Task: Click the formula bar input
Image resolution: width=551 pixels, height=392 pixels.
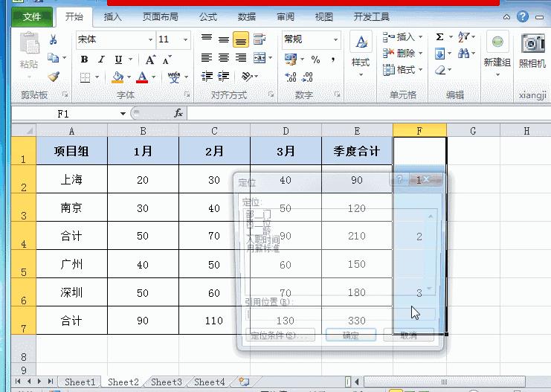Action: tap(369, 114)
